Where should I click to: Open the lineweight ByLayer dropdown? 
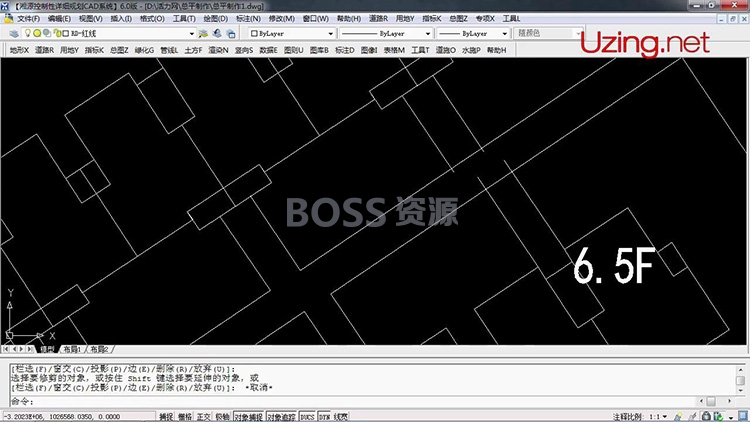(504, 34)
